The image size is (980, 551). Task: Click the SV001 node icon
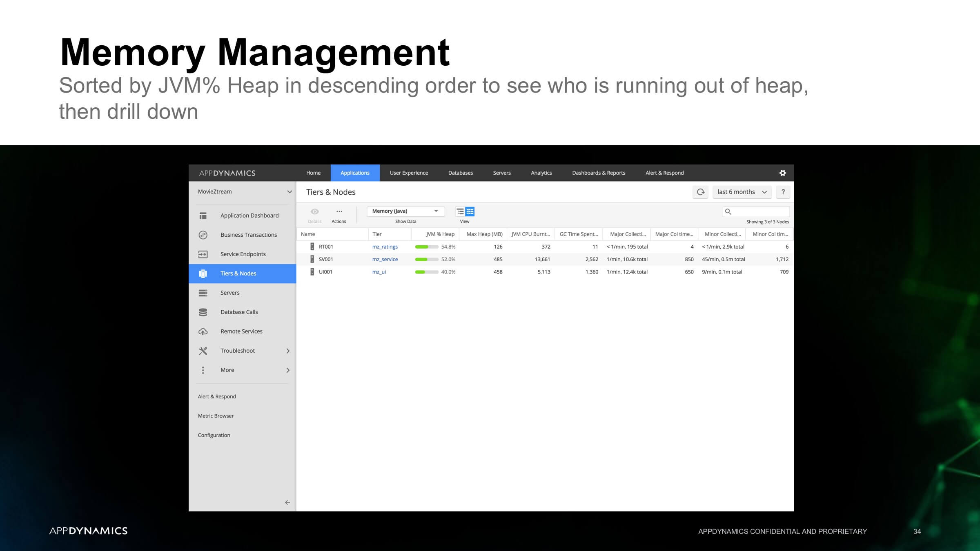pos(312,259)
